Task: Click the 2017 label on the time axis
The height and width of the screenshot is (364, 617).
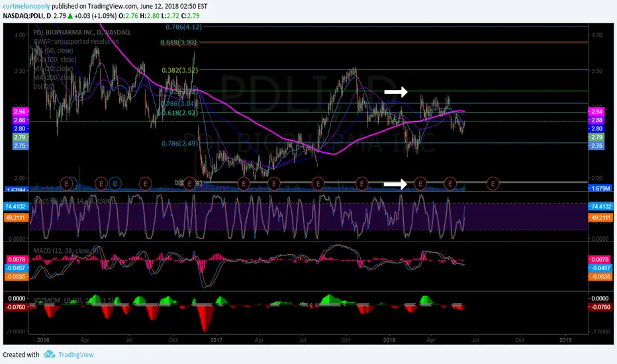Action: pos(216,340)
